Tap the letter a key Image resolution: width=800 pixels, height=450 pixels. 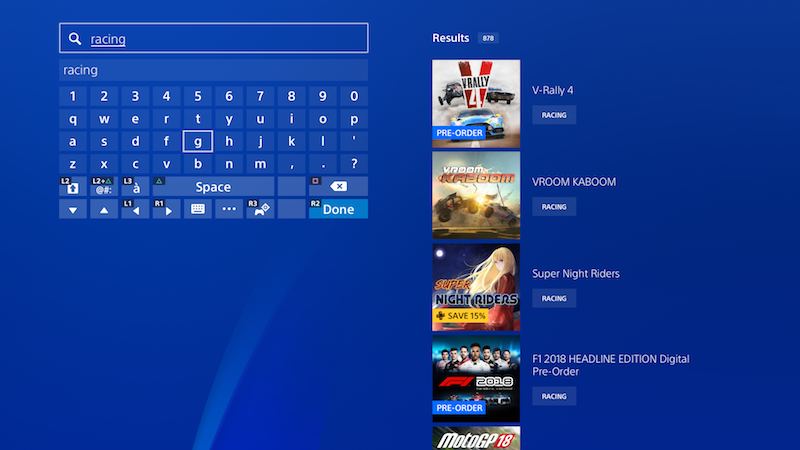(72, 141)
